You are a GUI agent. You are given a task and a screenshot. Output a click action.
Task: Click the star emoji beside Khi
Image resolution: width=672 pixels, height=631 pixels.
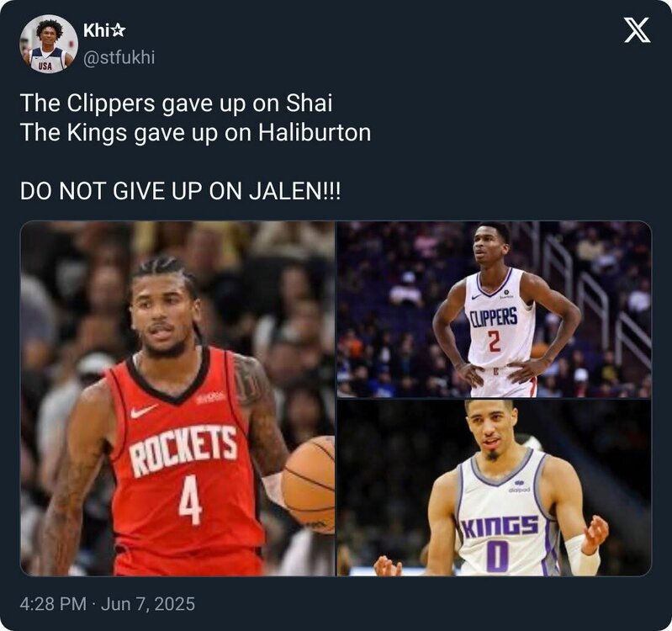119,31
